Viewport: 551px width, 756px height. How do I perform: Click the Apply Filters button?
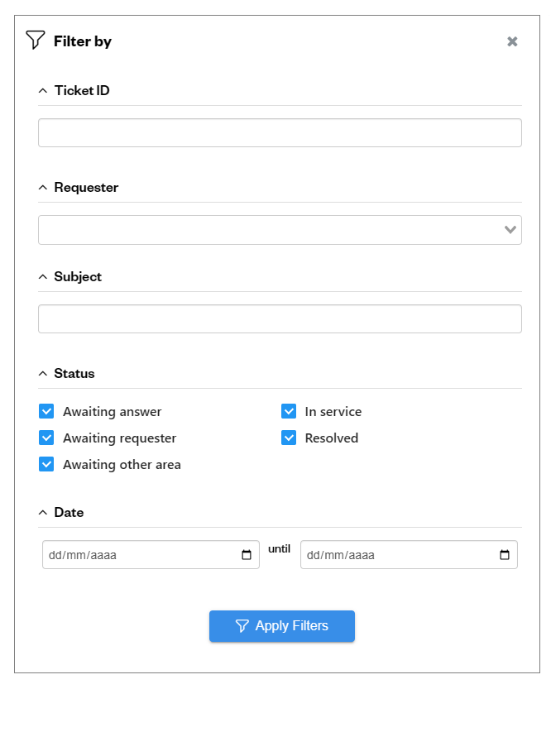(x=281, y=626)
